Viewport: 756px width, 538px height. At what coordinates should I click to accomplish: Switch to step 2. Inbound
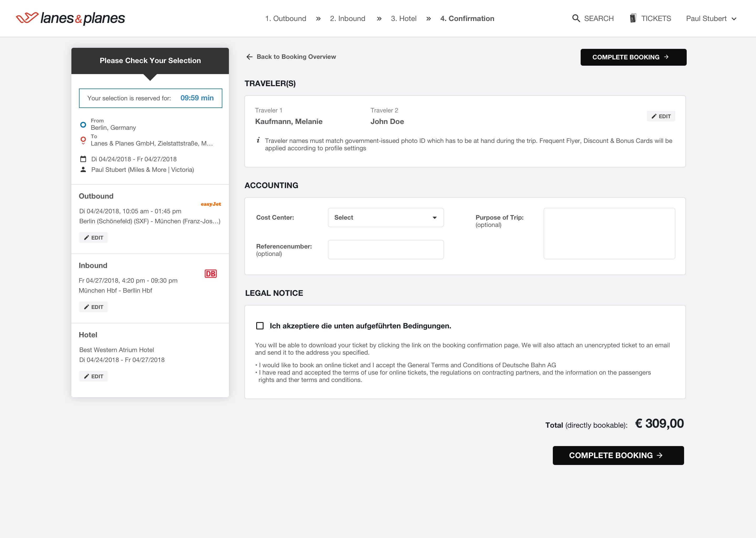[x=347, y=19]
